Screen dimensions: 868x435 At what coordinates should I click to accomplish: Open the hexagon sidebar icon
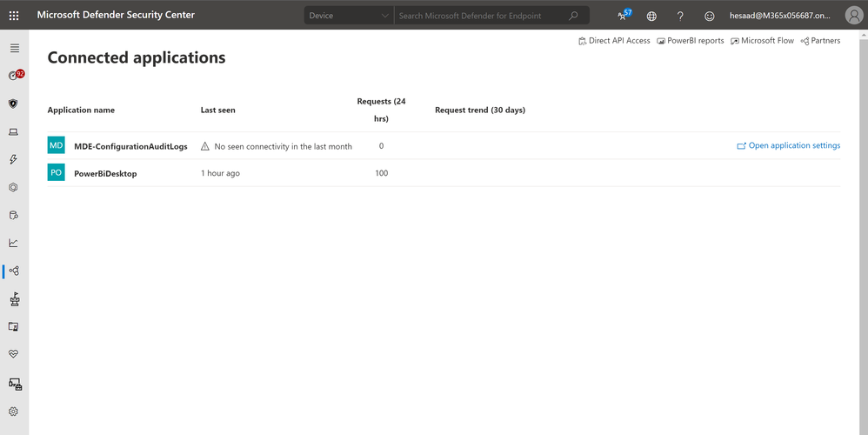[x=14, y=187]
